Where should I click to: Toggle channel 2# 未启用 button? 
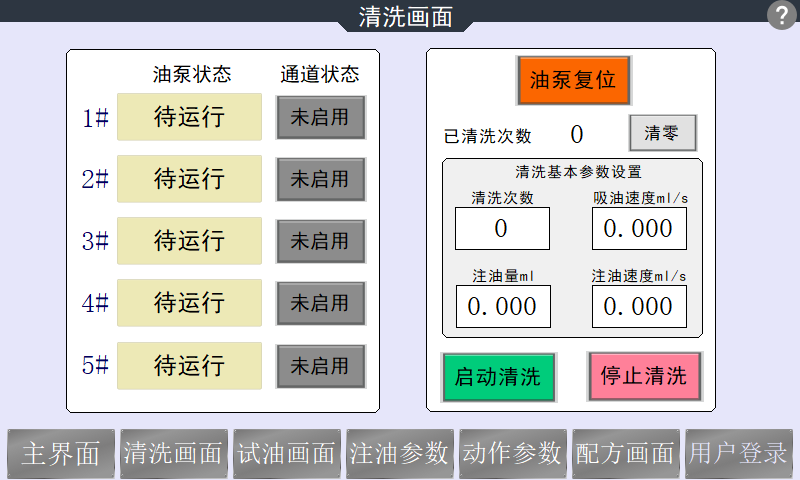point(320,179)
